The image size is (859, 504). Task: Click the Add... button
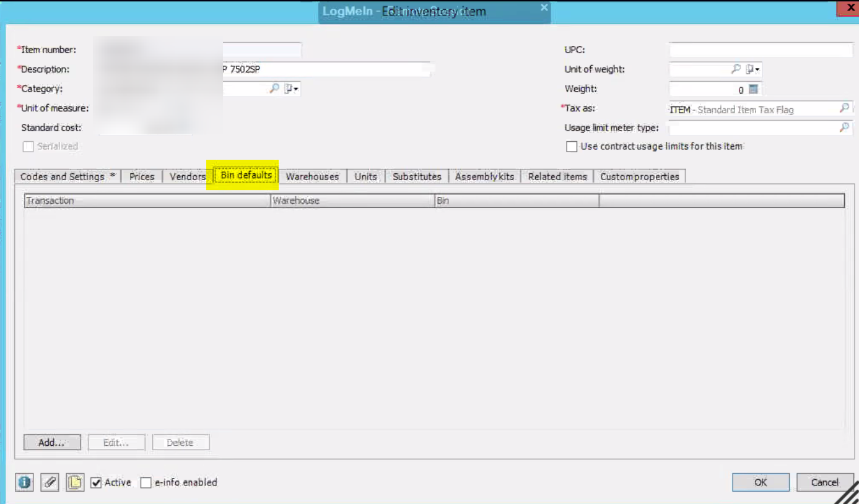[52, 443]
